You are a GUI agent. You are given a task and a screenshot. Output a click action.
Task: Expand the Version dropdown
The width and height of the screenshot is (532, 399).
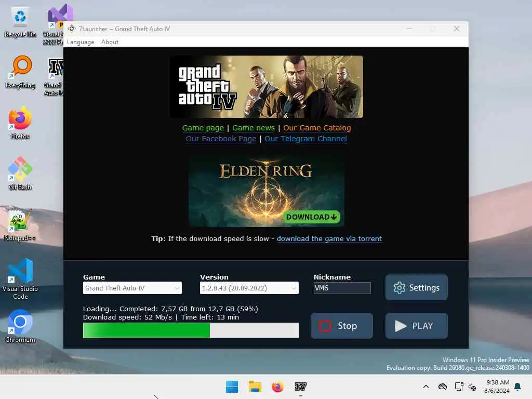point(249,288)
